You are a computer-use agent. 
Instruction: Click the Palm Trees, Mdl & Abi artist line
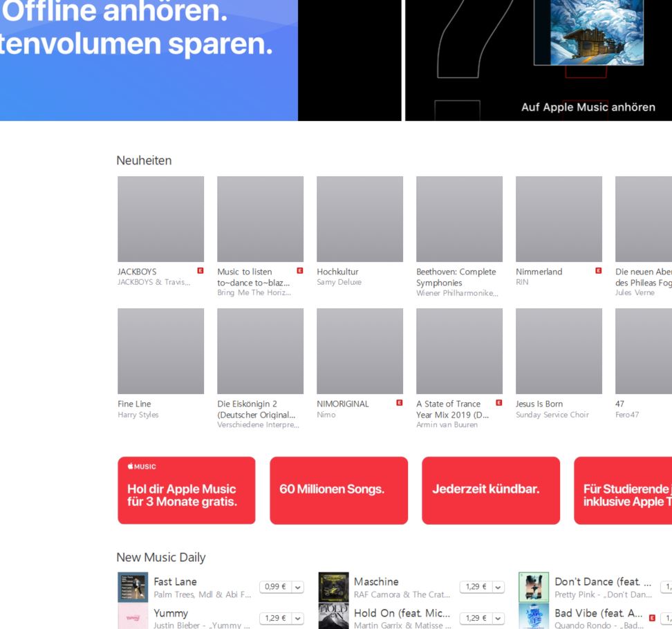[x=203, y=594]
